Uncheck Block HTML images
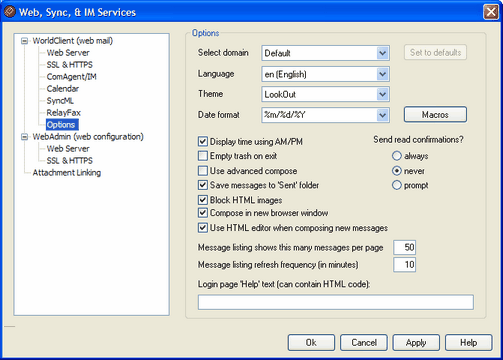503x360 pixels. (x=203, y=200)
